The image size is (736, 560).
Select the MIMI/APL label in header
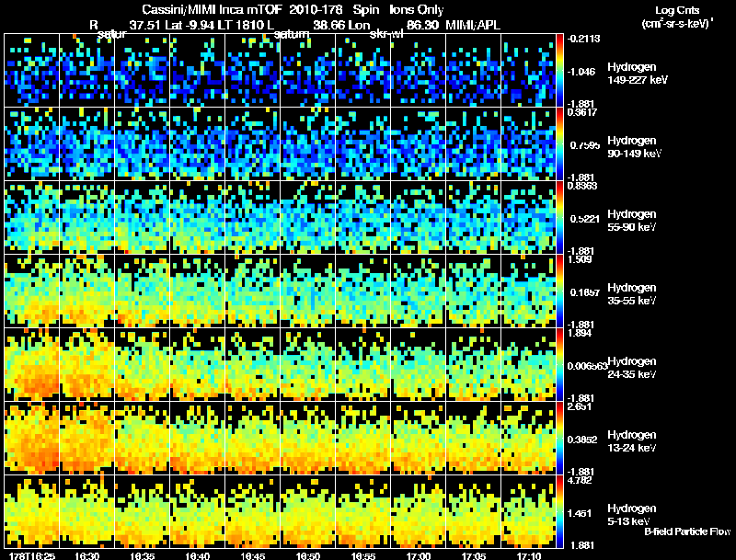coord(473,25)
